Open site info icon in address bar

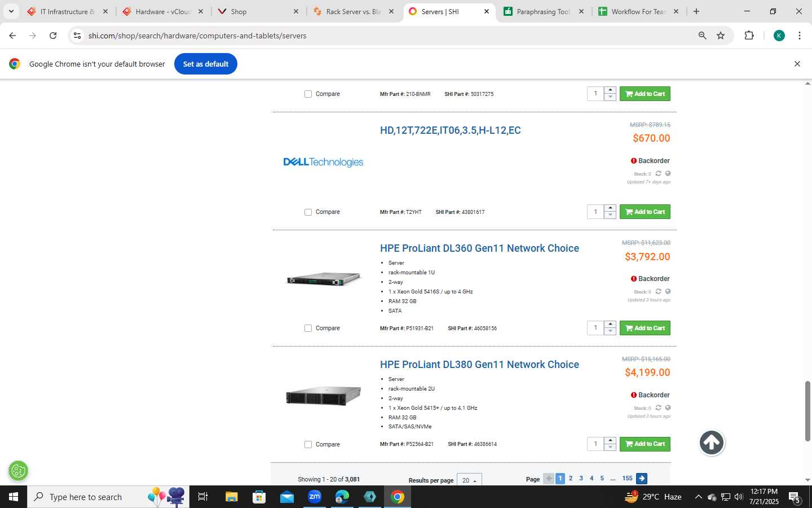77,36
